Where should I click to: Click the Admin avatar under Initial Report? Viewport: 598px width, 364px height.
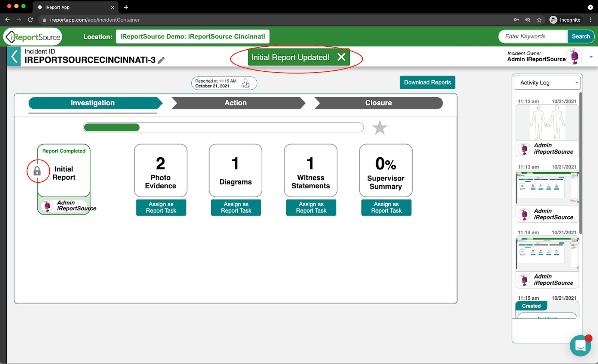pos(47,206)
